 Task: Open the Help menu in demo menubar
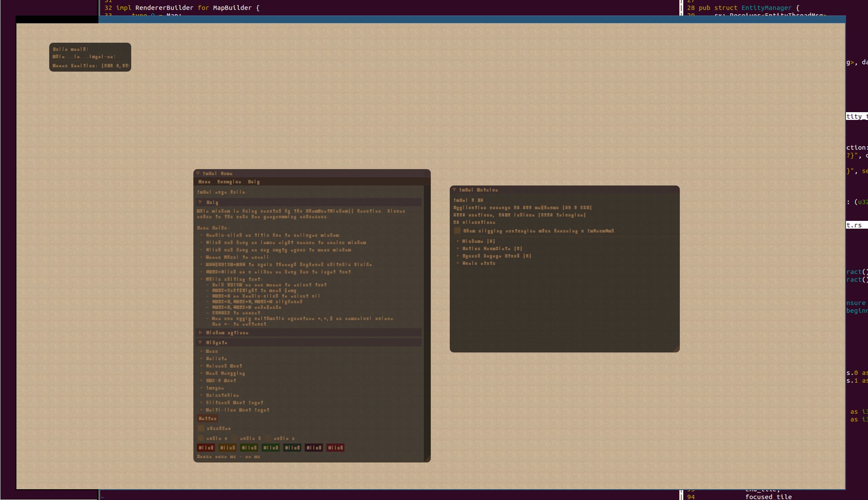click(254, 182)
